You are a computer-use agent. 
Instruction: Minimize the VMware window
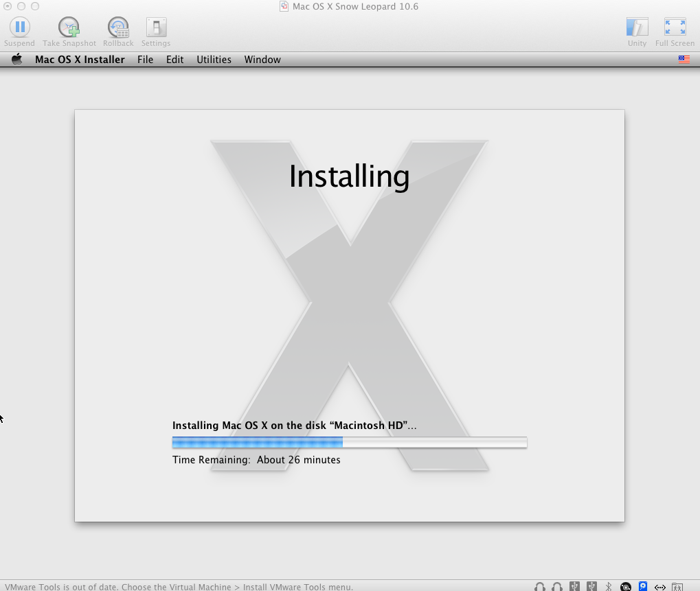[x=21, y=6]
